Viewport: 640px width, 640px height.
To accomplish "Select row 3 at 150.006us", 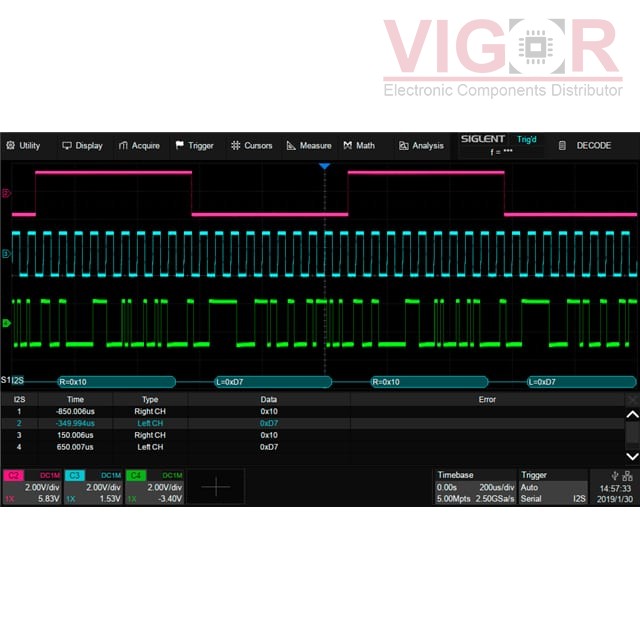I will pyautogui.click(x=312, y=435).
